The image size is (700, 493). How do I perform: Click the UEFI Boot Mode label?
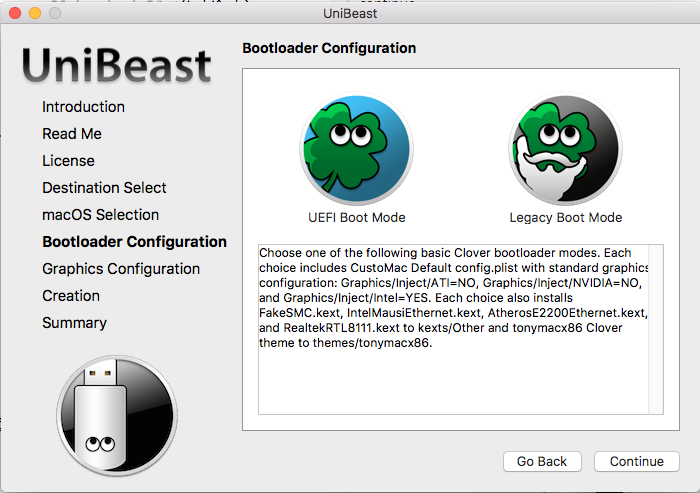[356, 217]
